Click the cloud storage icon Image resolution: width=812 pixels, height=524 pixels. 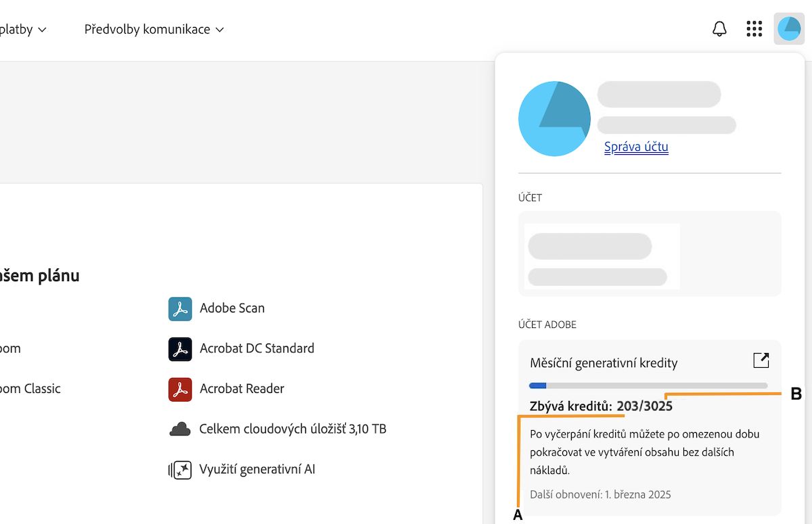[180, 429]
